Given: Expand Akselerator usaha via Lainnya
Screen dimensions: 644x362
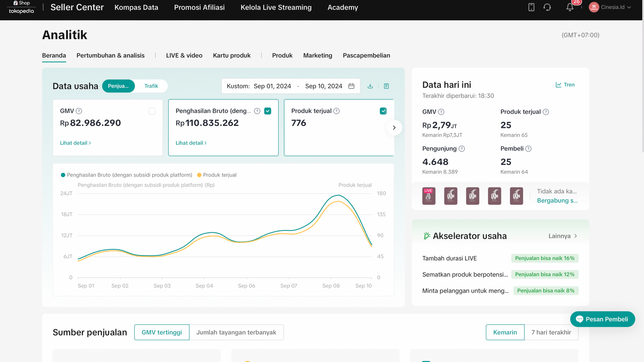Looking at the screenshot, I should coord(563,236).
